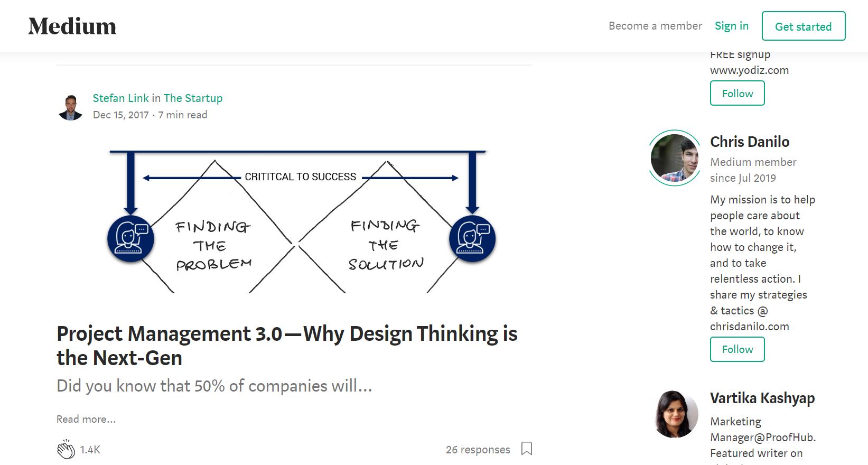
Task: Open Stefan Link author page
Action: [x=120, y=98]
